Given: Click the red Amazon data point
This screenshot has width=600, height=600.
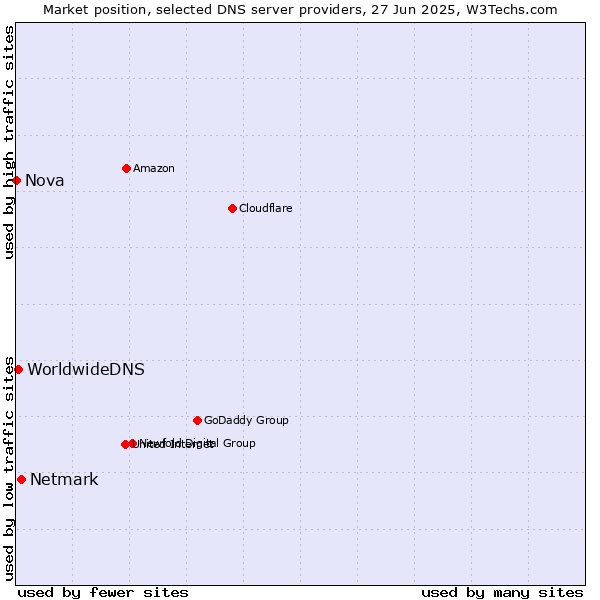Looking at the screenshot, I should [x=126, y=168].
